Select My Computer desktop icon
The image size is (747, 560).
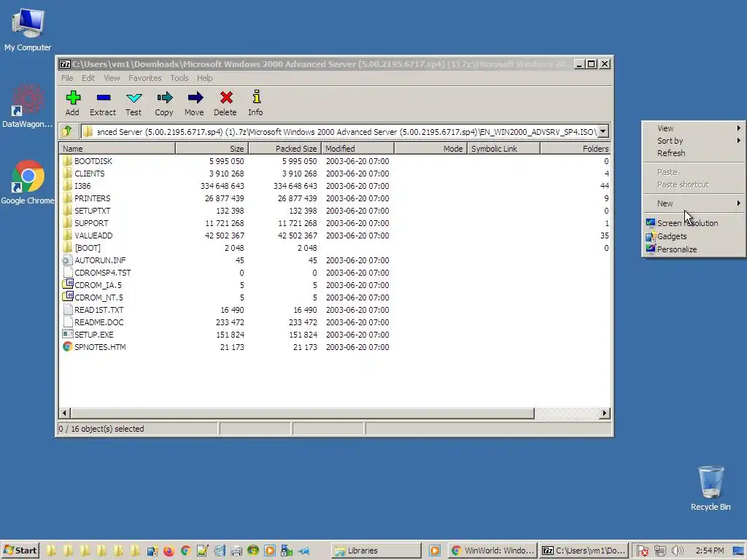pos(28,30)
